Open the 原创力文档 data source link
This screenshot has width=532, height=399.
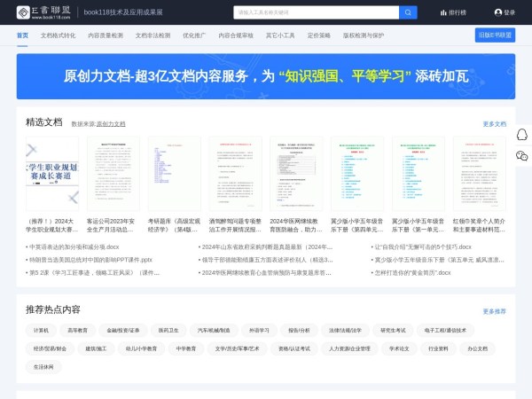pos(111,124)
